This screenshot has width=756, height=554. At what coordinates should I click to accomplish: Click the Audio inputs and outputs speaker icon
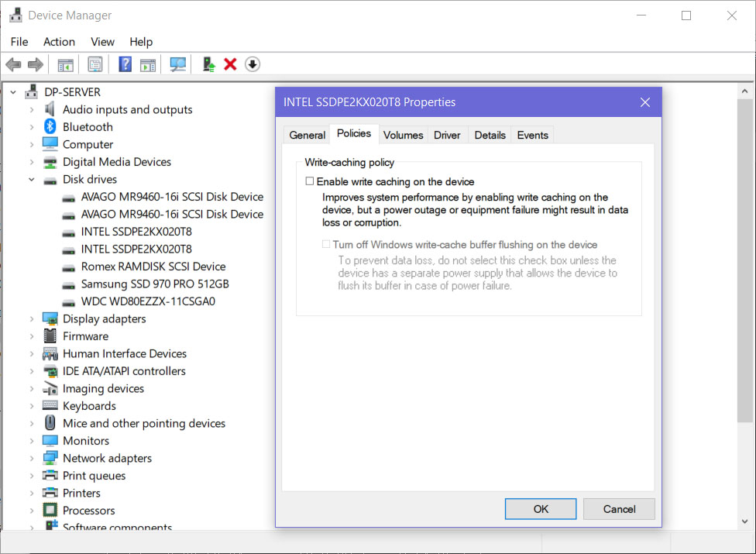click(50, 109)
